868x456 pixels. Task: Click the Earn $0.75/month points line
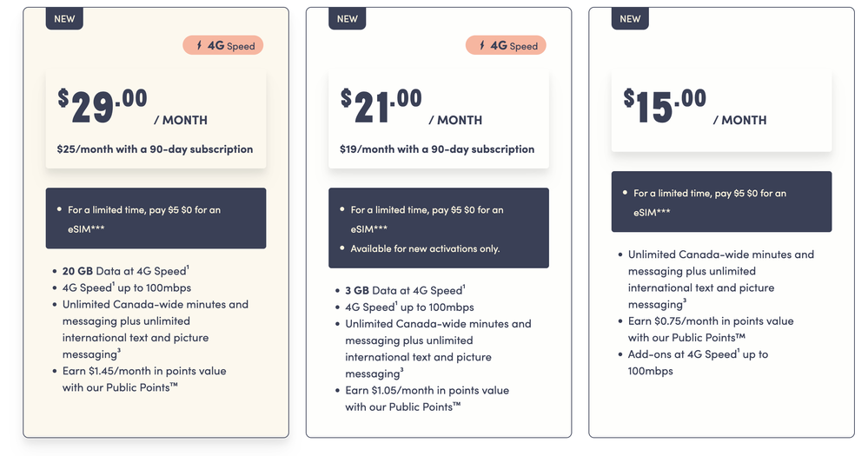(710, 329)
